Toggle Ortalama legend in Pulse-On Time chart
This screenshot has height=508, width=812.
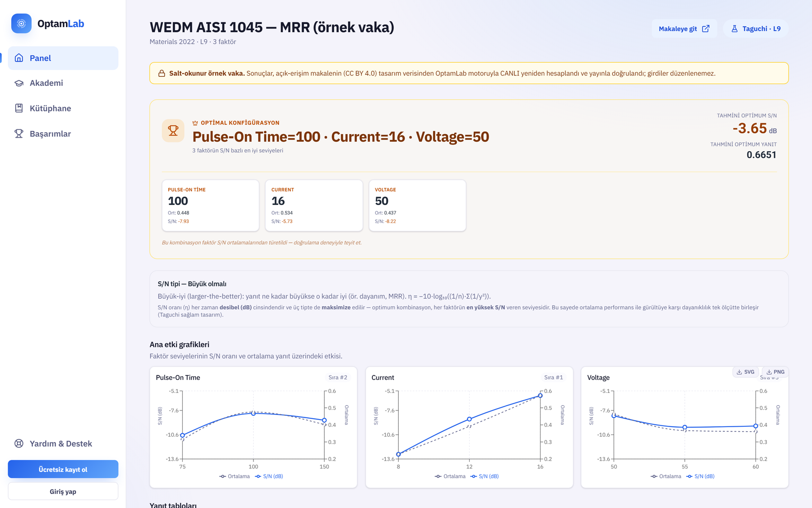click(x=235, y=476)
